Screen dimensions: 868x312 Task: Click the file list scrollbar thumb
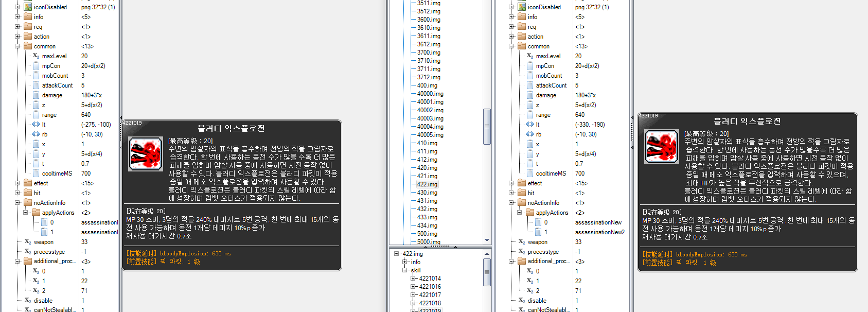[x=487, y=126]
